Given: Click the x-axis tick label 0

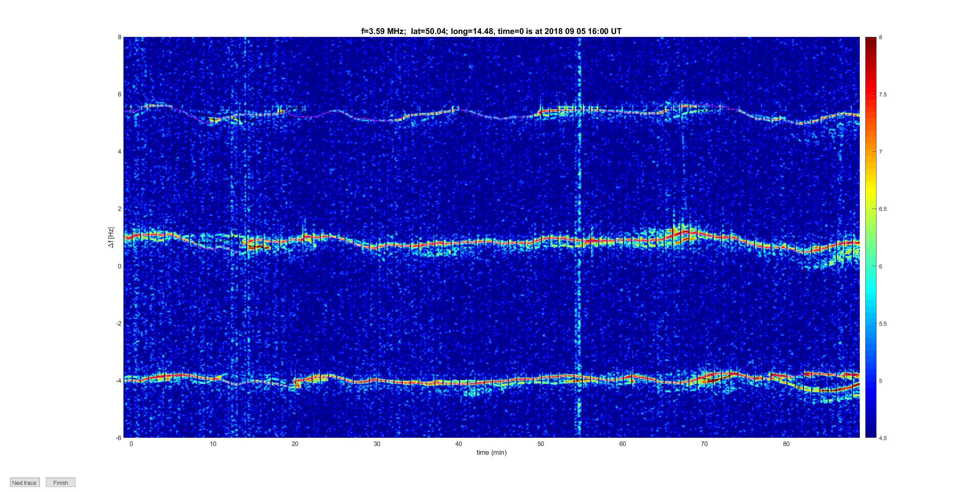Looking at the screenshot, I should click(131, 444).
